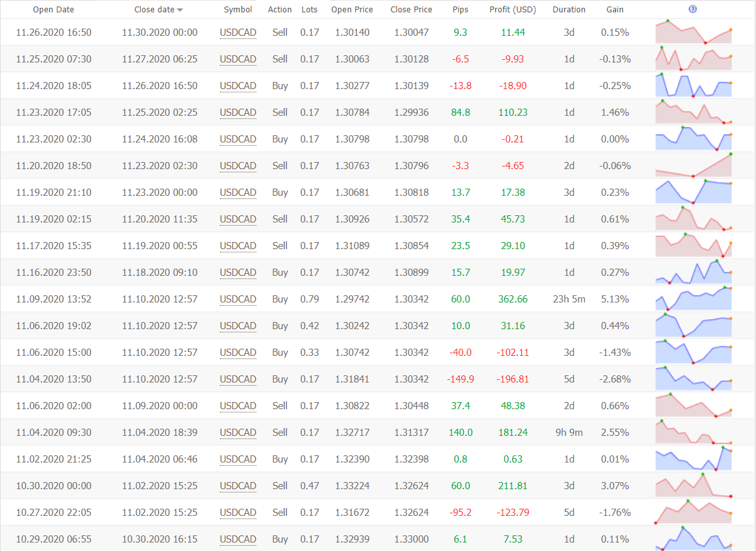Open USDCAD link for 11.04.2020 09:30 trade

(238, 433)
